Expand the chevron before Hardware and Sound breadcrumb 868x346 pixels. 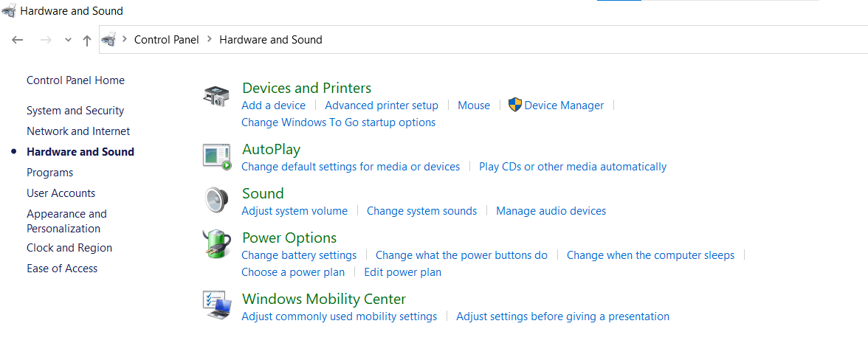(210, 39)
